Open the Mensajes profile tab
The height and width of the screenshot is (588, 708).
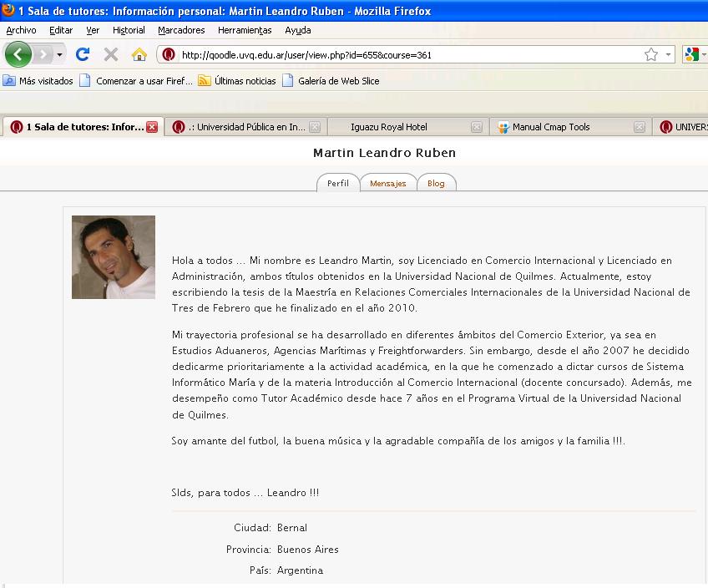(x=388, y=183)
